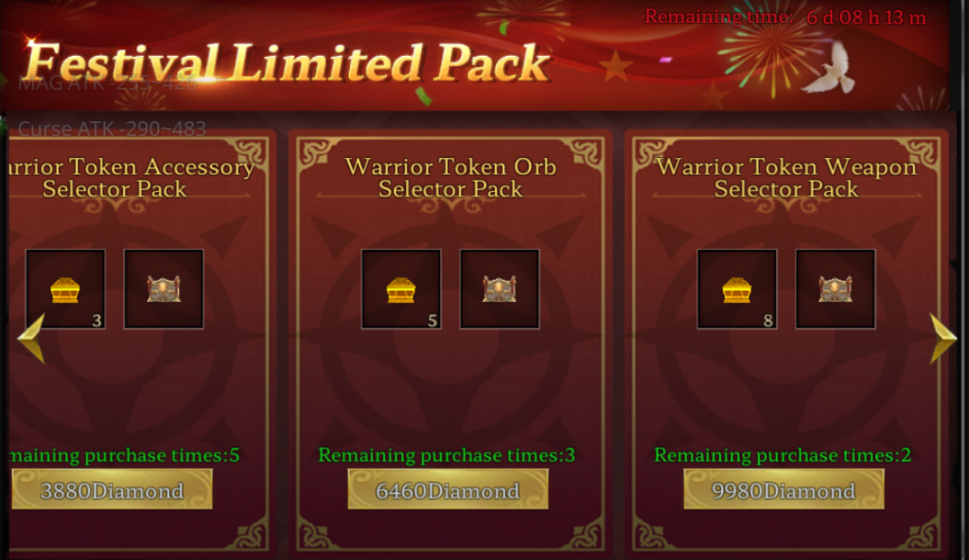Image resolution: width=969 pixels, height=560 pixels.
Task: Click Remaining purchase times:2 label
Action: (783, 456)
